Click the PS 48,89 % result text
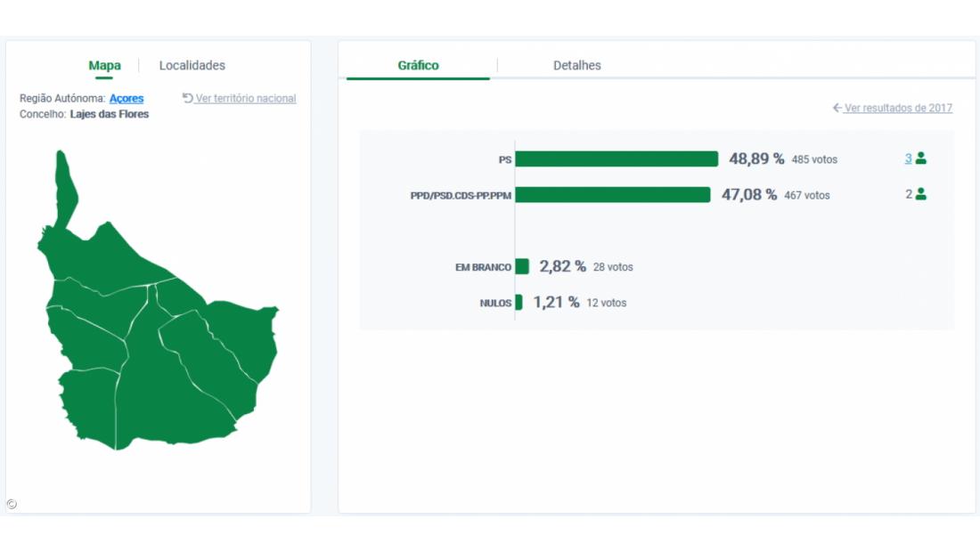This screenshot has width=980, height=552. coord(756,158)
